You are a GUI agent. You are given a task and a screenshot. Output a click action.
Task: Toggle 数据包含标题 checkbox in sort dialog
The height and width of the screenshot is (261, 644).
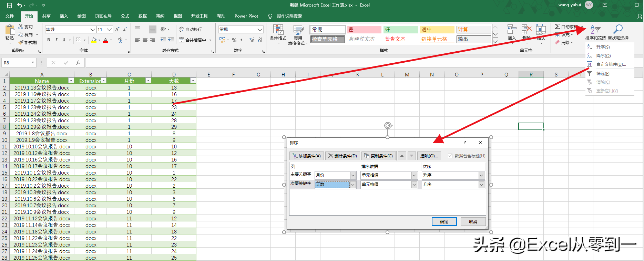[450, 156]
